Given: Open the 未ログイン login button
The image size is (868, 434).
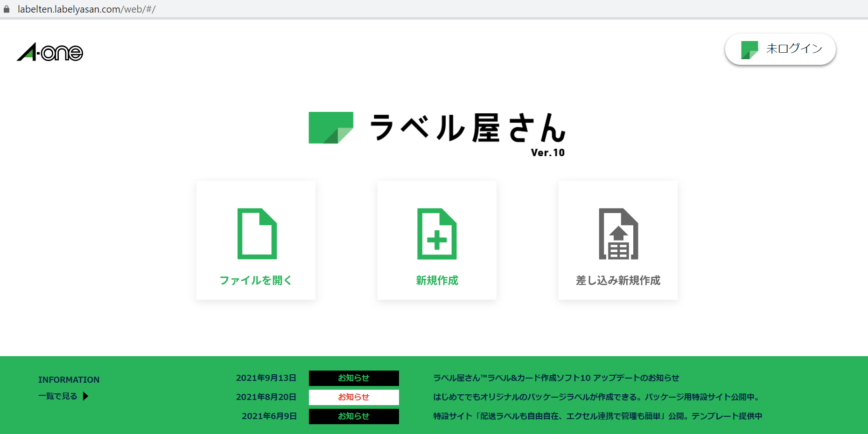Looking at the screenshot, I should [793, 49].
